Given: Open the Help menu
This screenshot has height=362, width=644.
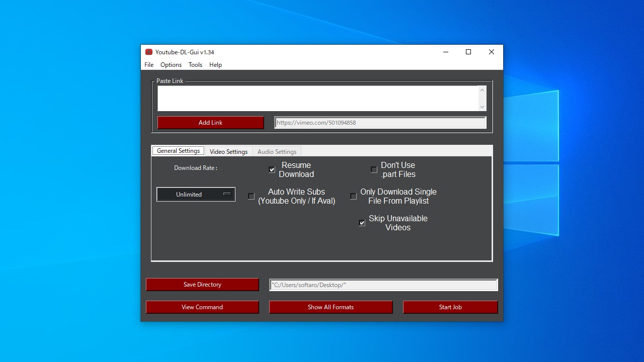Looking at the screenshot, I should [215, 65].
